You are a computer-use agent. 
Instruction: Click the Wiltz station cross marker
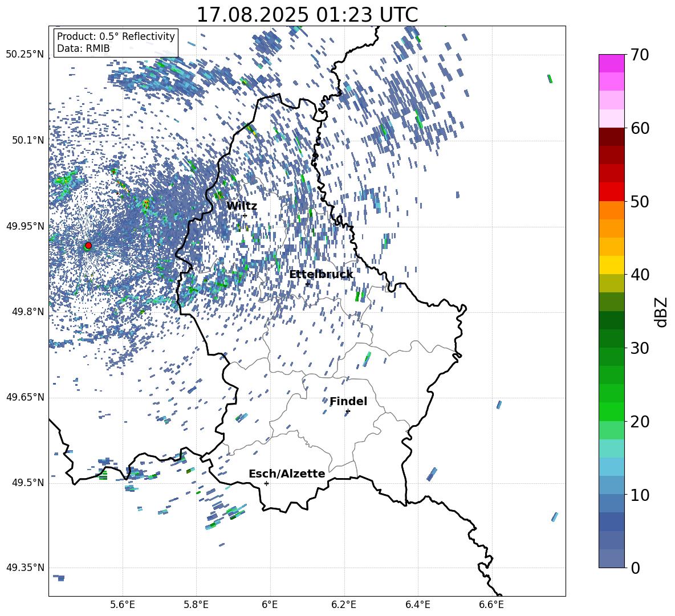click(x=245, y=215)
